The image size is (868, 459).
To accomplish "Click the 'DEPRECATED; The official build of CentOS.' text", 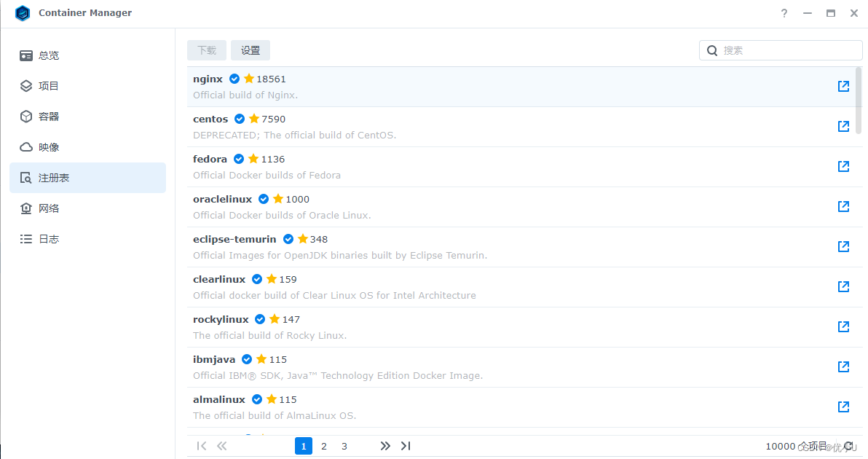I will pyautogui.click(x=294, y=135).
